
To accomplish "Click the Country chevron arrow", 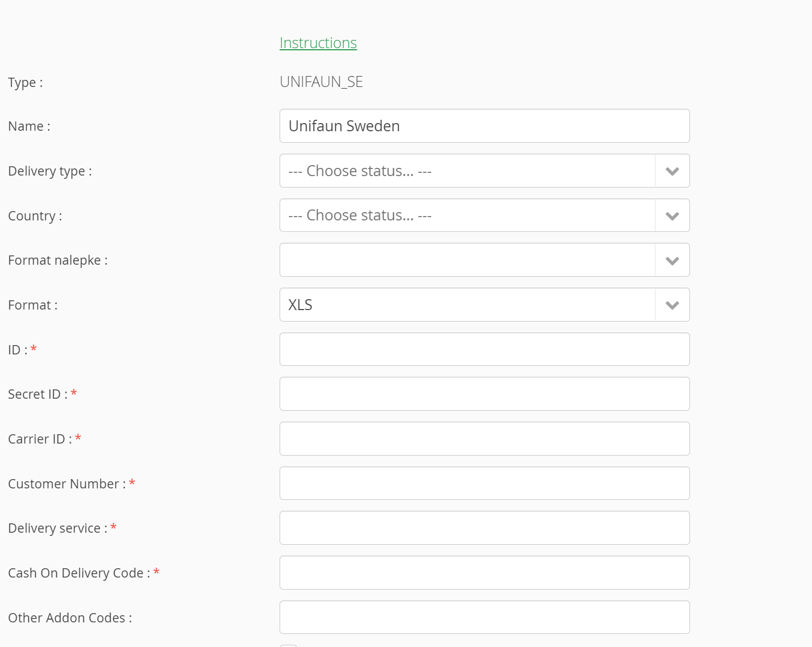I will coord(672,216).
